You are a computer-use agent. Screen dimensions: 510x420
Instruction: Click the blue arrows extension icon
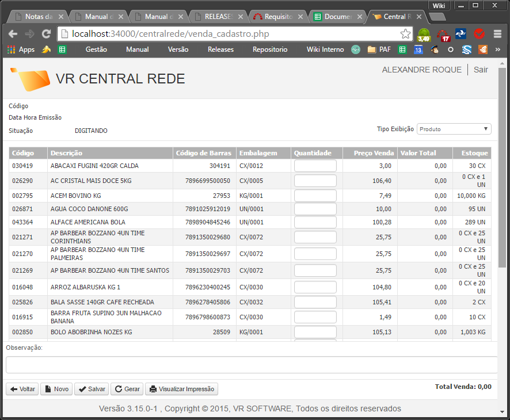point(460,33)
